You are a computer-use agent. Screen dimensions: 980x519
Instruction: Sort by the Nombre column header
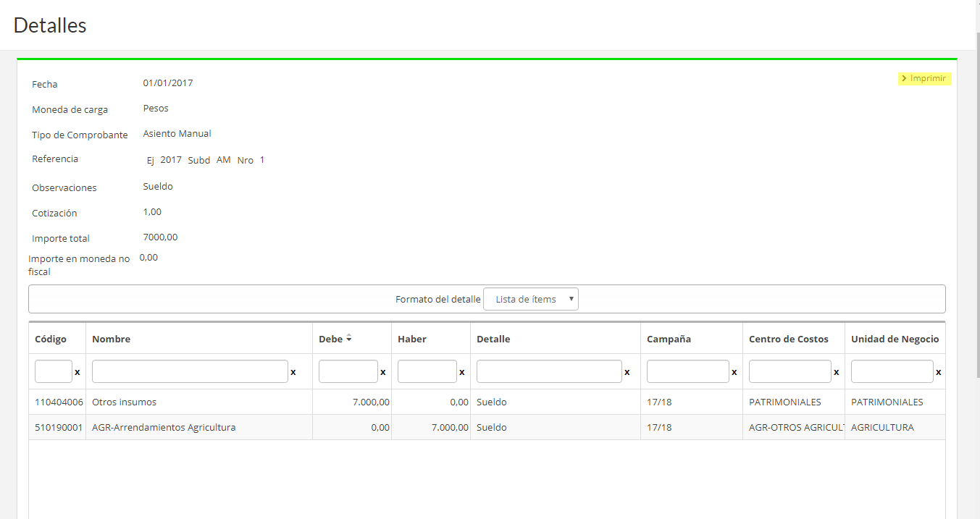coord(111,339)
